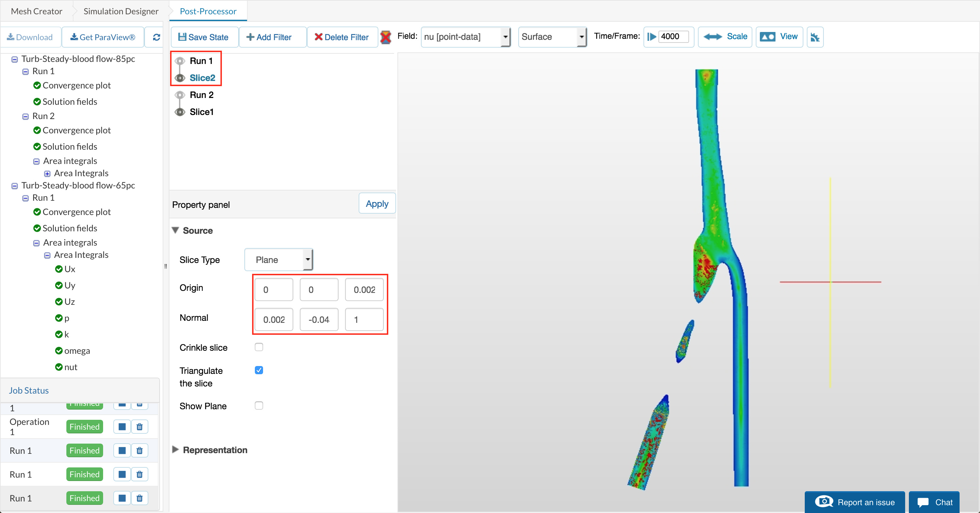Click trash icon for Operation 1 job
The image size is (980, 513).
click(x=140, y=427)
